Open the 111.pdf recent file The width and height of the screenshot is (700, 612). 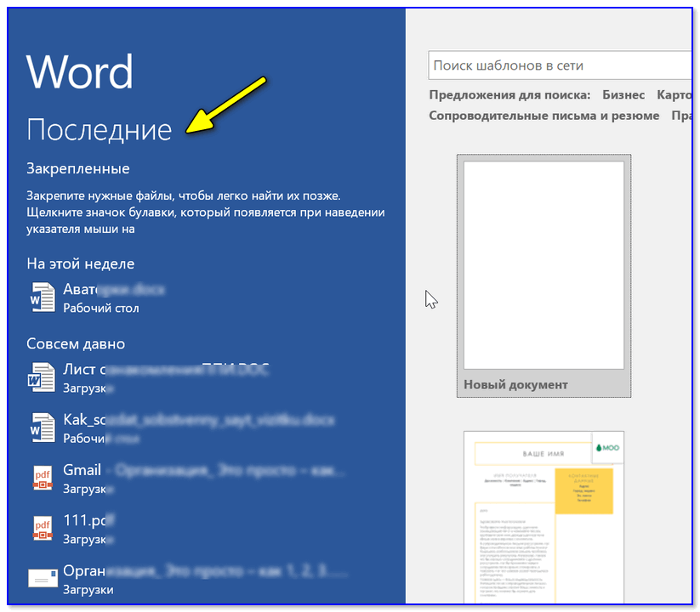pos(206,530)
